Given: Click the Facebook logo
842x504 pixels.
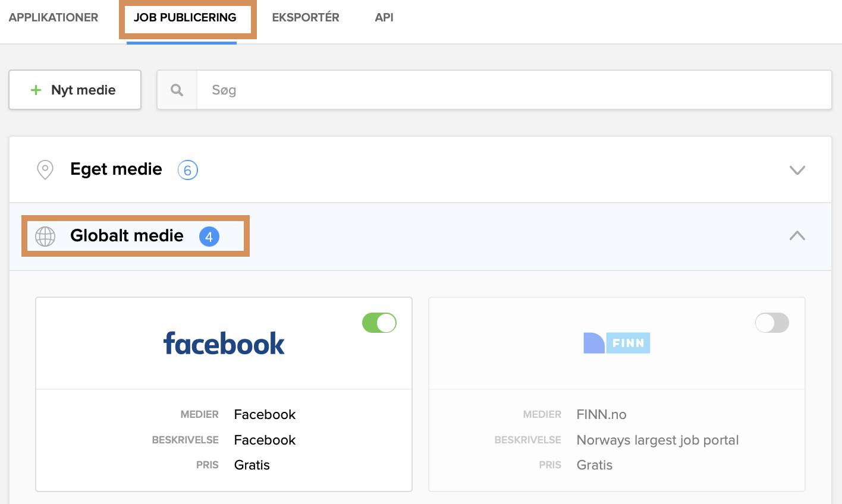Looking at the screenshot, I should coord(224,344).
